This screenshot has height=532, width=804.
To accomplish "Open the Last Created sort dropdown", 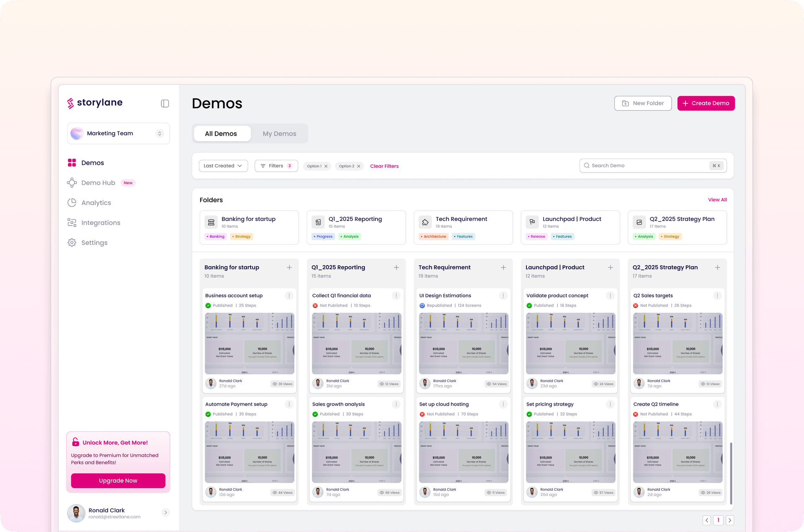I will [223, 165].
